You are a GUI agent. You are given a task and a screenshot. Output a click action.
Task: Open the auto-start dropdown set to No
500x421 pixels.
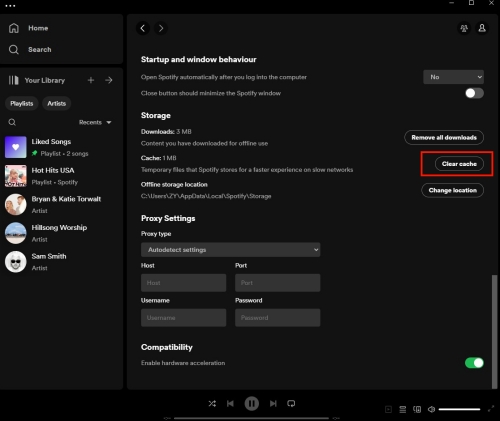click(x=453, y=77)
